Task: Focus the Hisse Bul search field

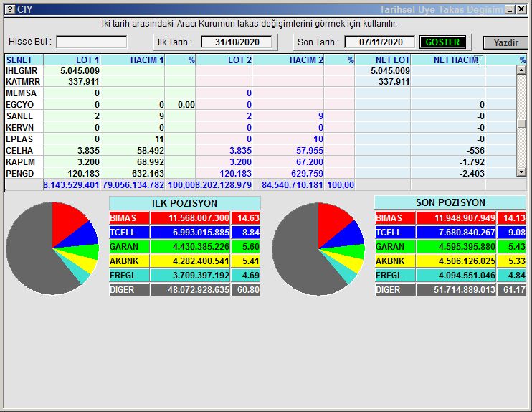Action: [92, 42]
